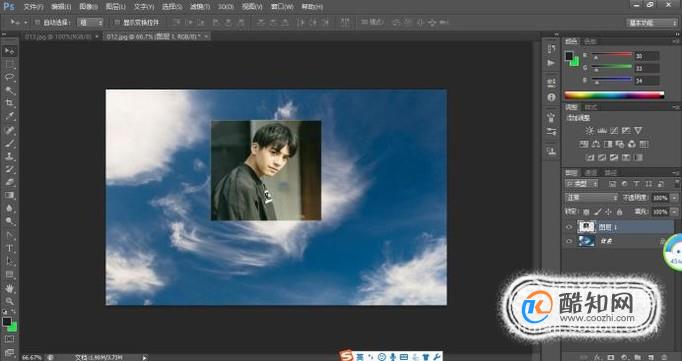The image size is (682, 361).
Task: Click the lock all layer button
Action: (619, 212)
